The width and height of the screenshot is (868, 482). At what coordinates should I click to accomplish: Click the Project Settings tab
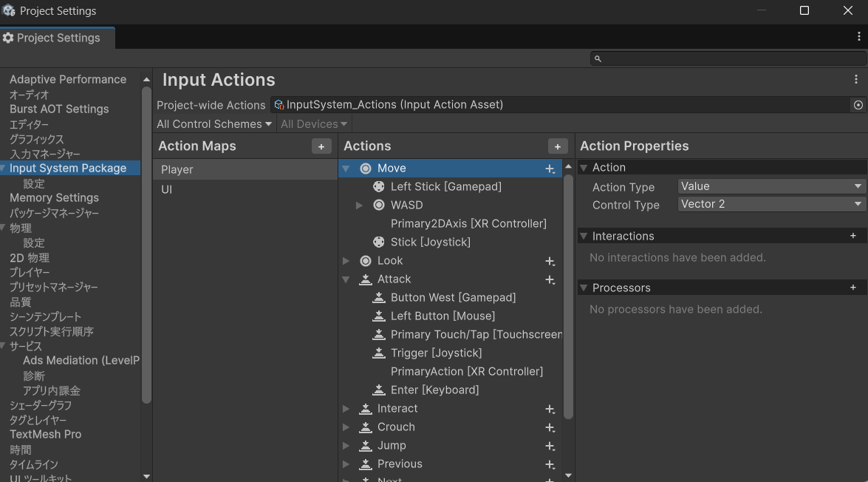tap(57, 37)
